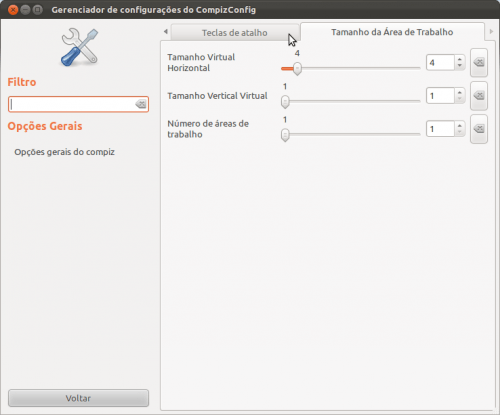Screen dimensions: 500x415
Task: Click the wrench and screwdriver settings icon
Action: [x=79, y=47]
